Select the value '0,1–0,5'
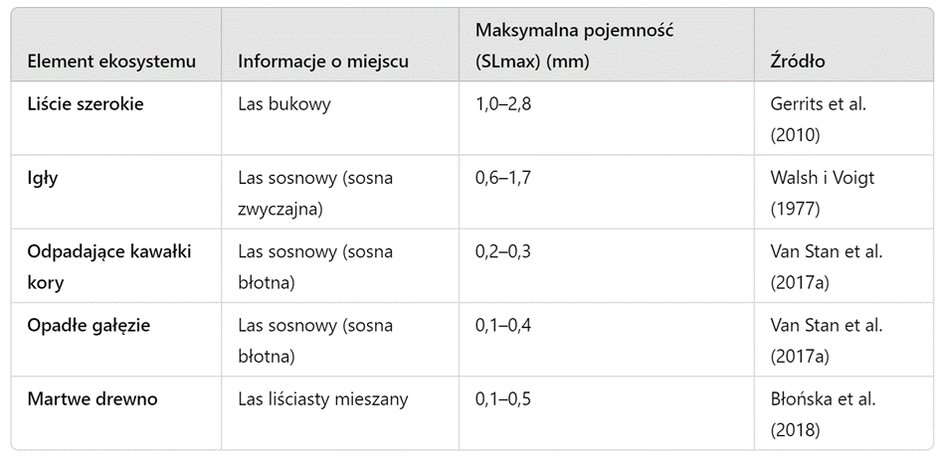The image size is (940, 457). point(503,399)
